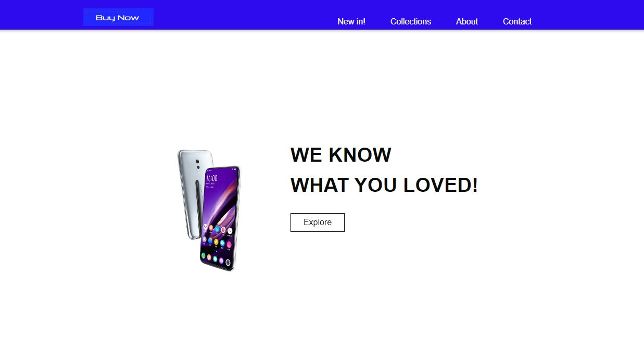Image resolution: width=644 pixels, height=340 pixels.
Task: Tap the orange icon in phone dock
Action: tap(209, 257)
